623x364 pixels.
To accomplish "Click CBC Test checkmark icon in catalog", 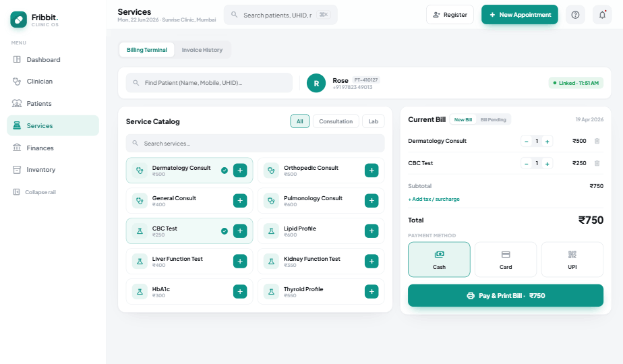I will coord(225,231).
